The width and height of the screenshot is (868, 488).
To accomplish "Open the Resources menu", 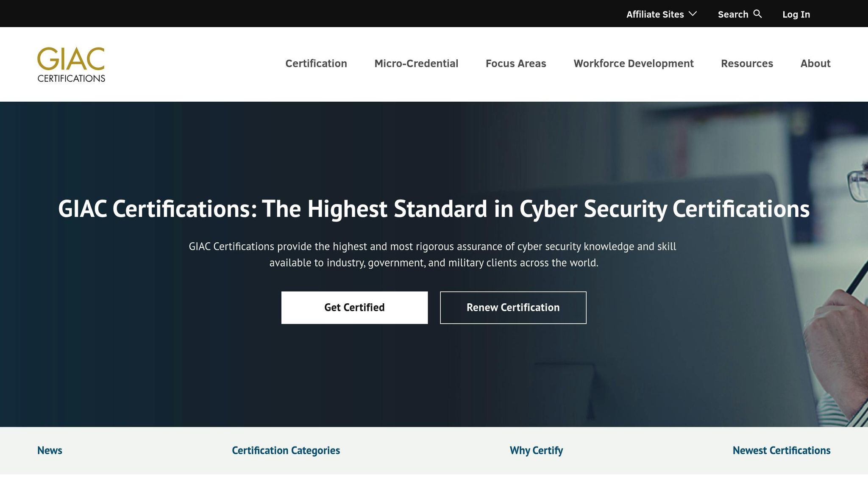I will pos(747,64).
